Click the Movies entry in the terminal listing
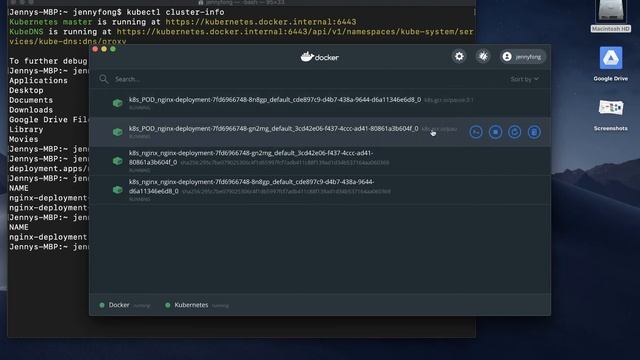640x360 pixels. [x=24, y=139]
